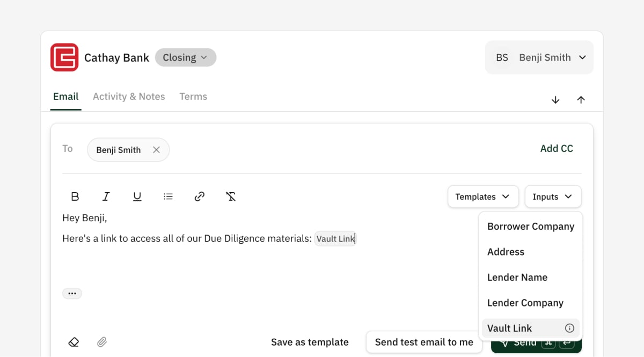Viewport: 644px width, 357px height.
Task: Apply italic formatting
Action: pyautogui.click(x=106, y=196)
